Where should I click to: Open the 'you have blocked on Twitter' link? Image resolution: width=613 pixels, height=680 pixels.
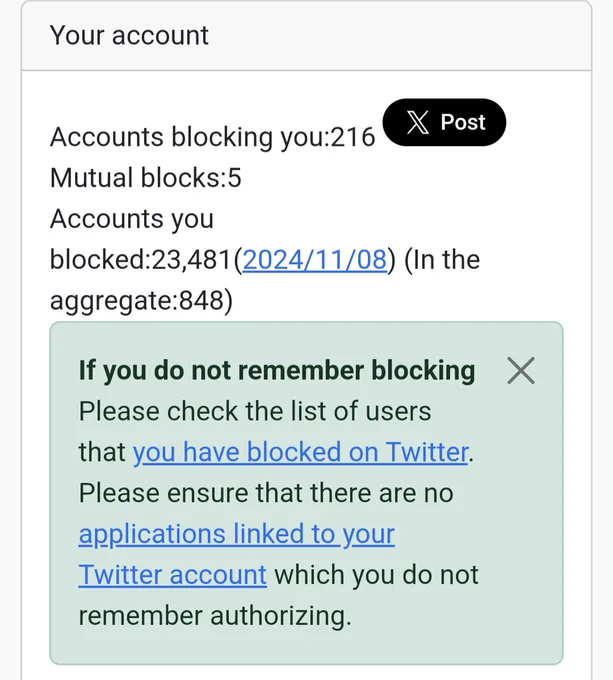(300, 452)
